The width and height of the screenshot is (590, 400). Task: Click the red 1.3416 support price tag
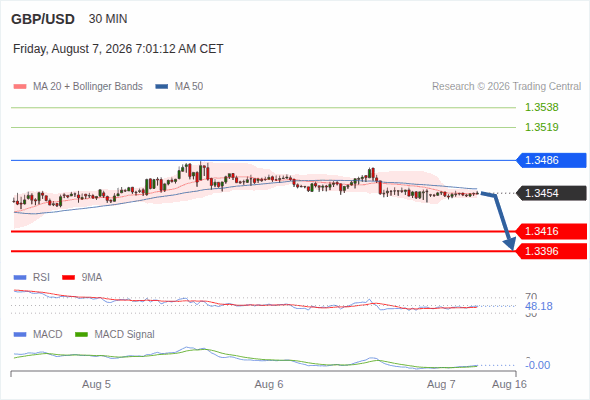coord(551,231)
